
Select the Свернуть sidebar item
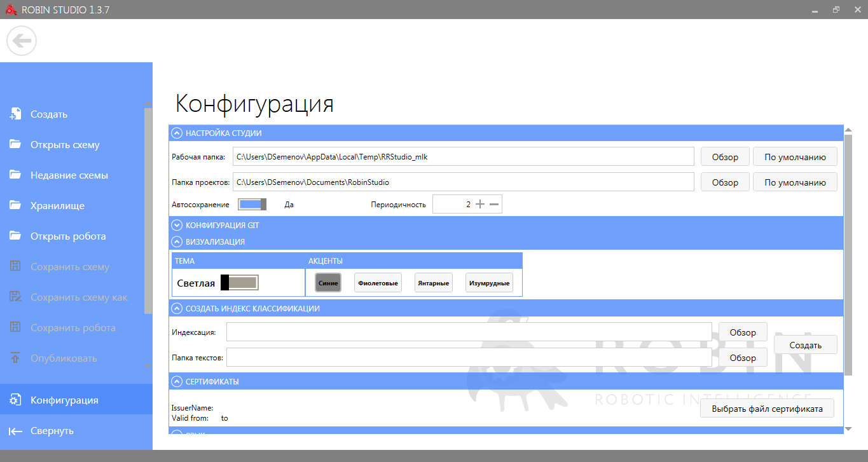tap(76, 431)
